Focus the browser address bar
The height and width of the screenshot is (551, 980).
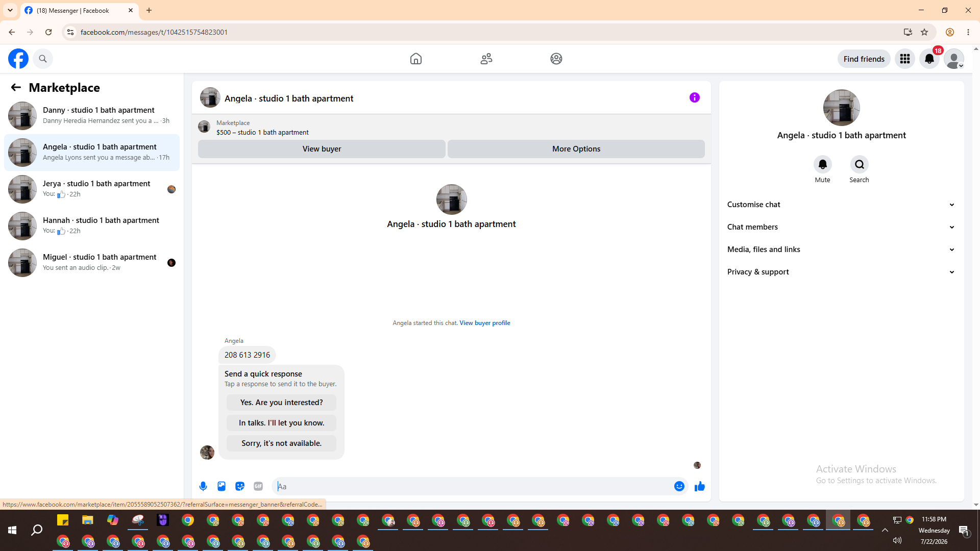point(485,32)
